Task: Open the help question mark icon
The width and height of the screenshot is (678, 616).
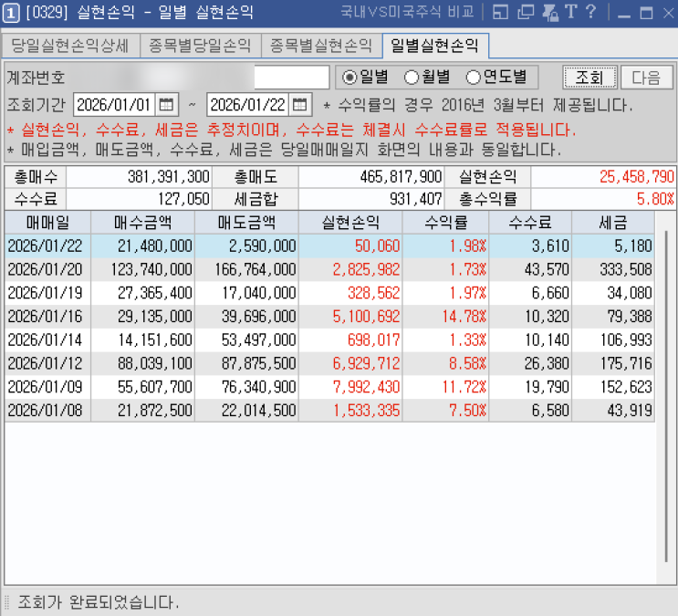Action: pyautogui.click(x=590, y=12)
